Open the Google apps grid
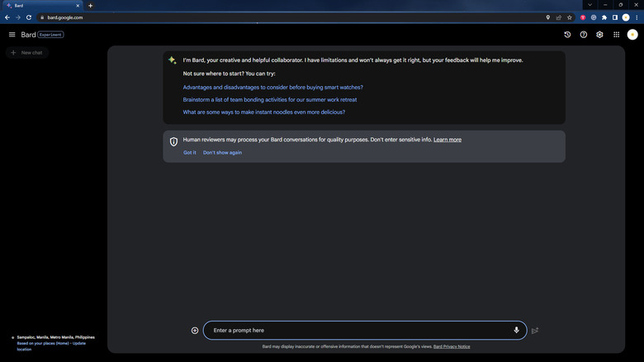This screenshot has height=362, width=644. (x=616, y=35)
